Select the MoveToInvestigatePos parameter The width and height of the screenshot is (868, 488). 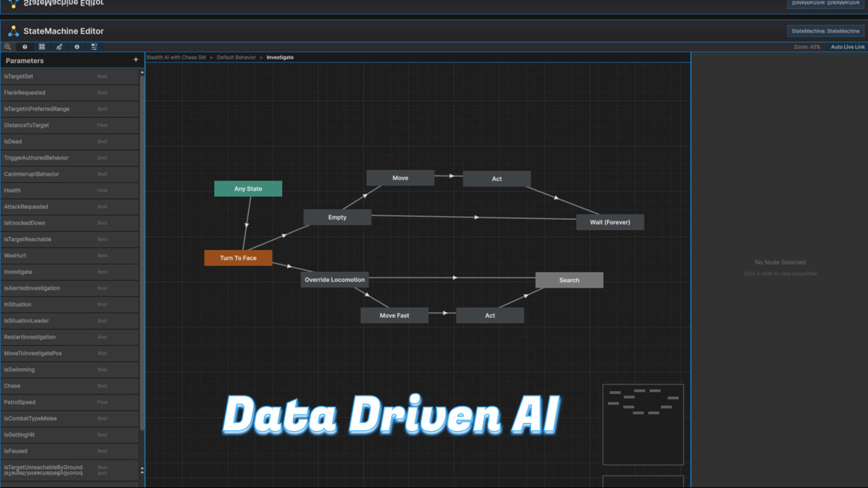point(69,353)
